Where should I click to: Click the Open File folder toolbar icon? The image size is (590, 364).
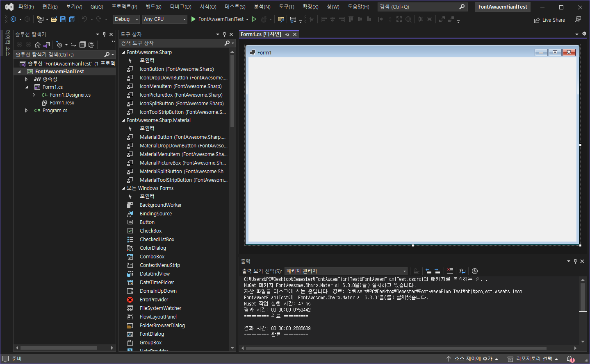(x=54, y=19)
